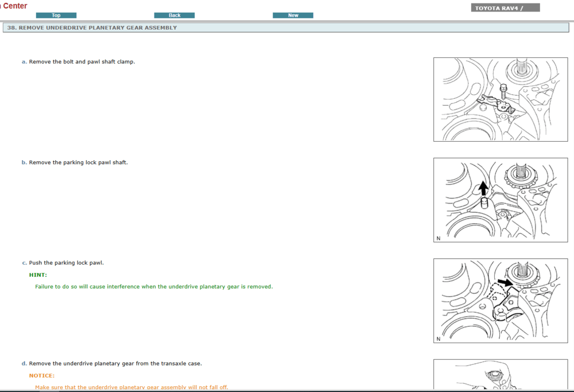Open the pawl shaft clamp bolt illustration
Screen dimensions: 574x392
click(500, 99)
